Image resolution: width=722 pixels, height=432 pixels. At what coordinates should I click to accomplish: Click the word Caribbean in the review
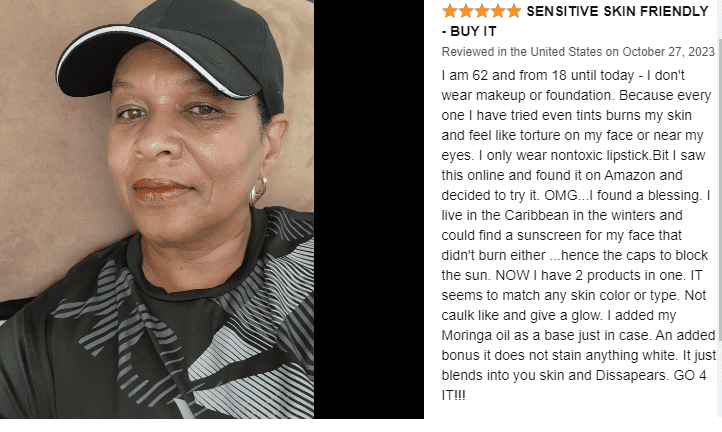(544, 216)
